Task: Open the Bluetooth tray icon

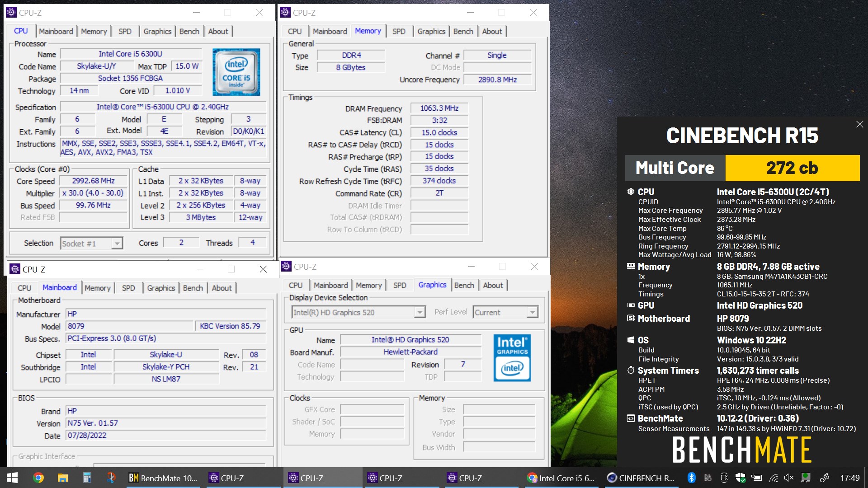Action: pos(691,478)
